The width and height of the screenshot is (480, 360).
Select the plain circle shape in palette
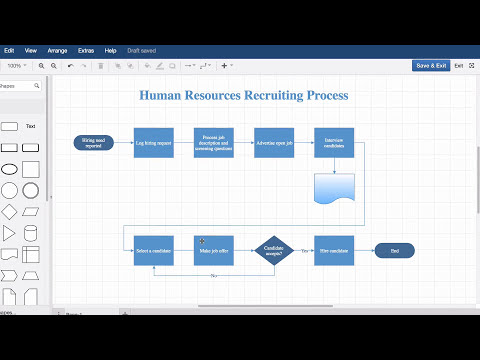tap(9, 191)
